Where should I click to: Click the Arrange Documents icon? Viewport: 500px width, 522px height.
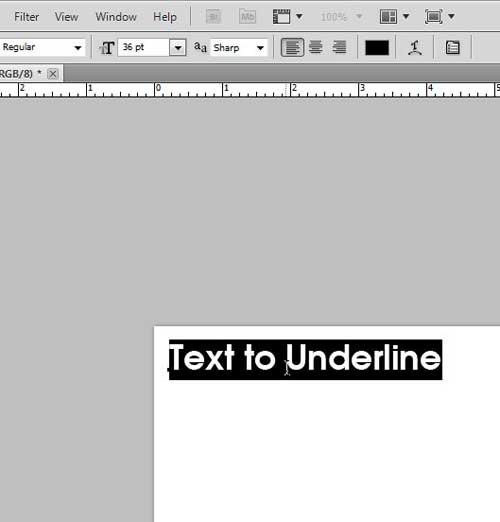click(388, 16)
